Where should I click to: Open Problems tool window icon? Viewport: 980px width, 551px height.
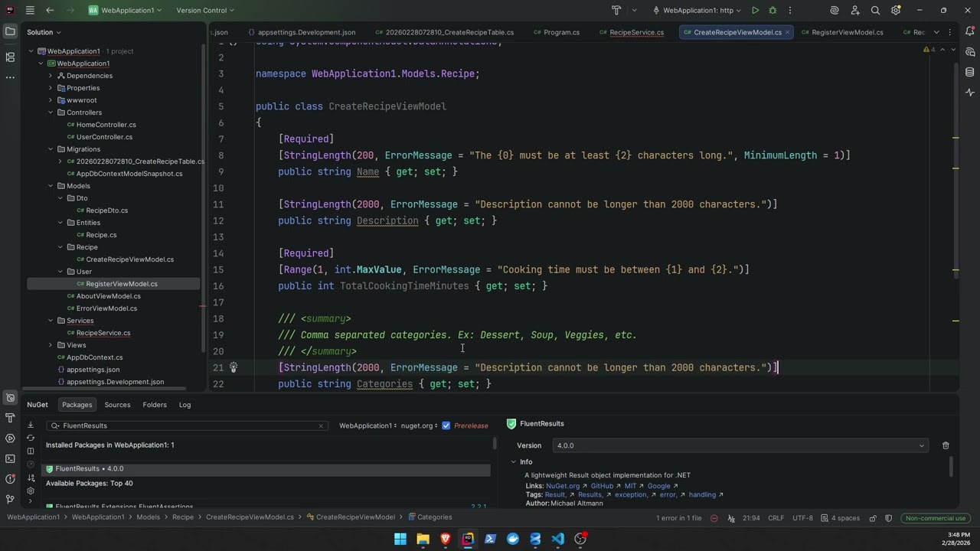pos(10,479)
